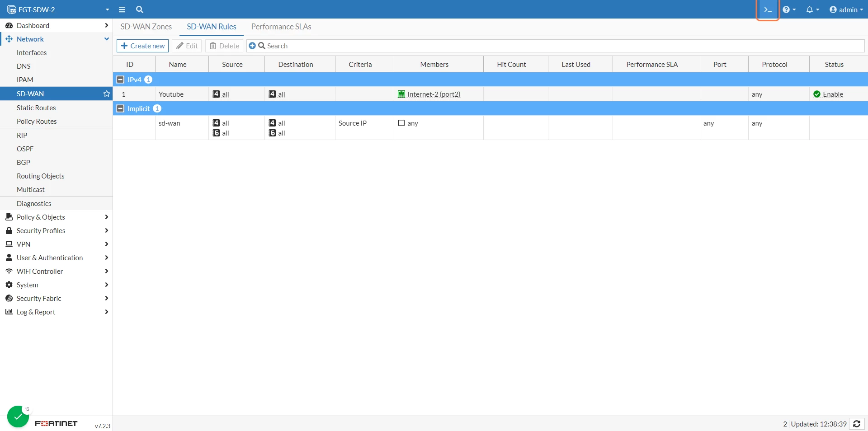Switch to the SD-WAN Zones tab
Image resolution: width=868 pixels, height=431 pixels.
(146, 27)
